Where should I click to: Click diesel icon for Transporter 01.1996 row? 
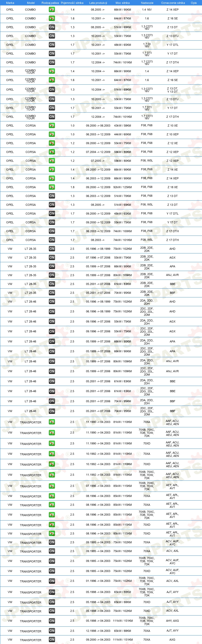[x=52, y=581]
